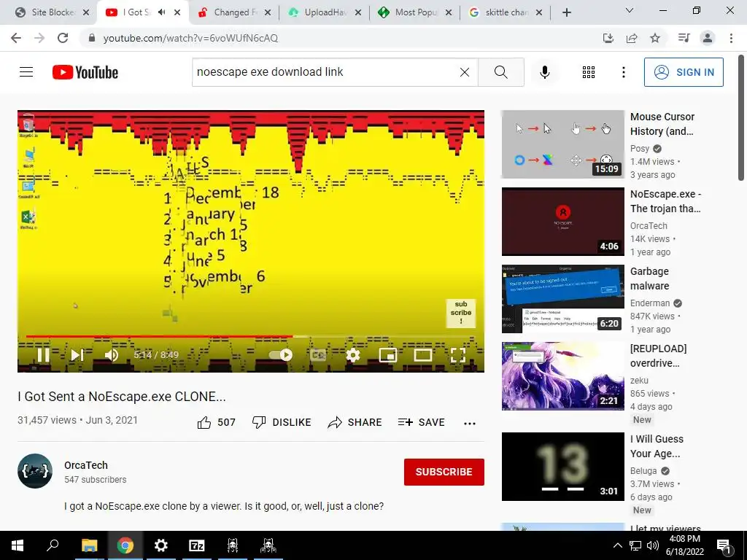Open the tab search chevron
Viewport: 747px width, 560px height.
pos(630,10)
